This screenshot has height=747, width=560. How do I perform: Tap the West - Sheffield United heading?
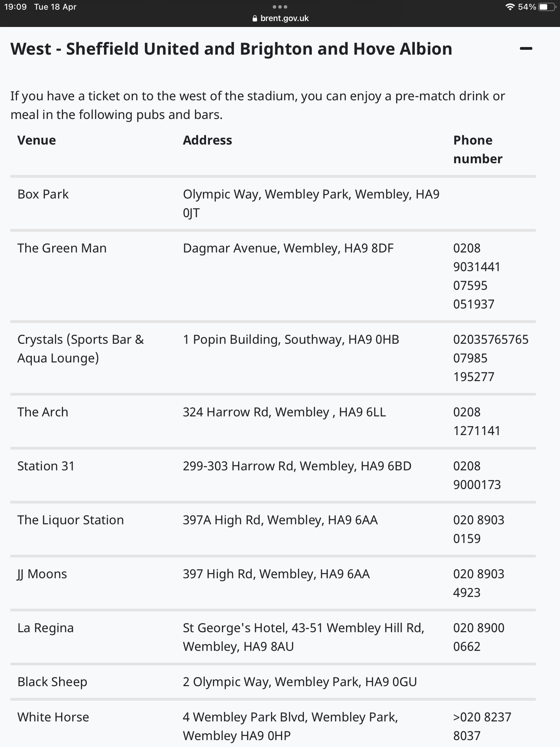(x=231, y=49)
